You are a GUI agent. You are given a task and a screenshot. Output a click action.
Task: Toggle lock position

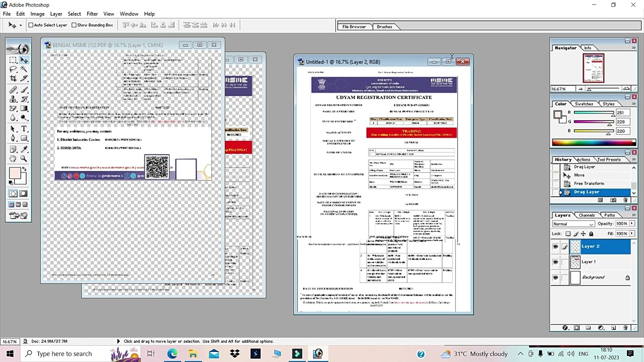(583, 234)
